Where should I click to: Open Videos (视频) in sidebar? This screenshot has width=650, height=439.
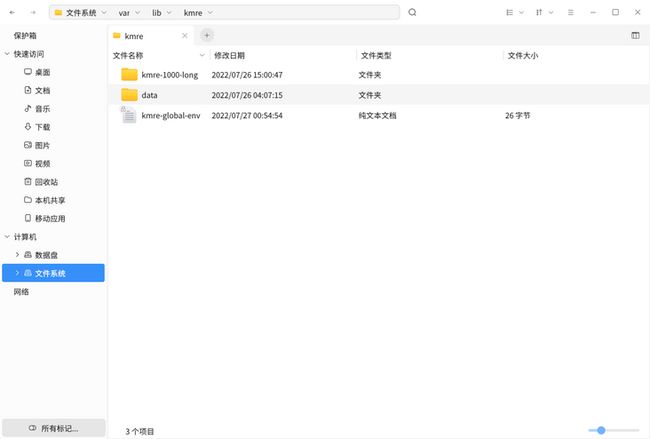[x=42, y=163]
